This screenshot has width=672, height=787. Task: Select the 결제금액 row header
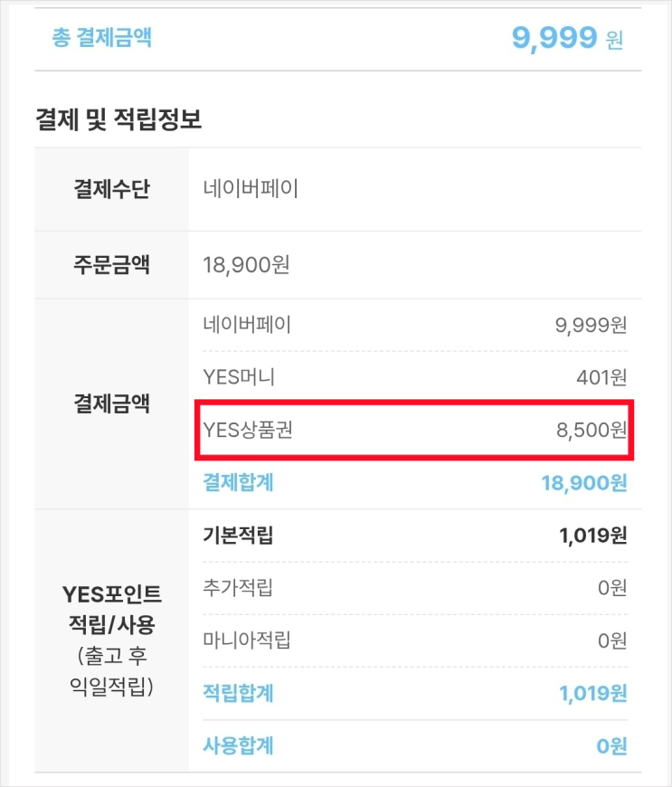(111, 403)
